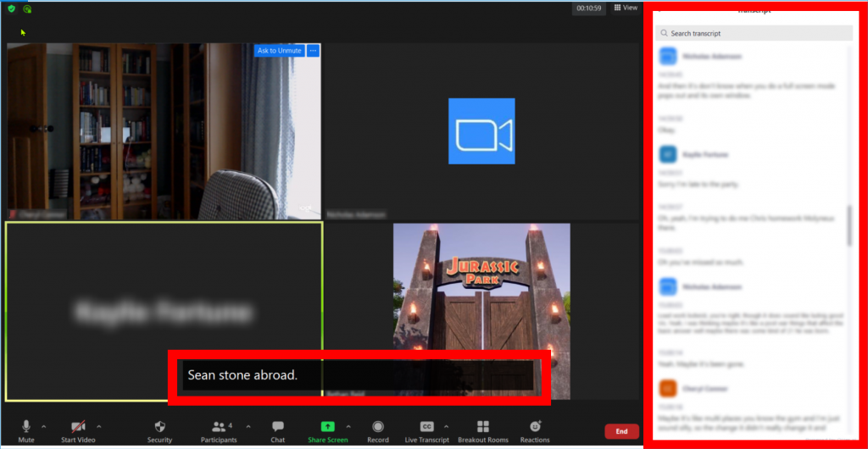Click the magnifier icon in Search transcript
The image size is (868, 449).
(x=664, y=33)
